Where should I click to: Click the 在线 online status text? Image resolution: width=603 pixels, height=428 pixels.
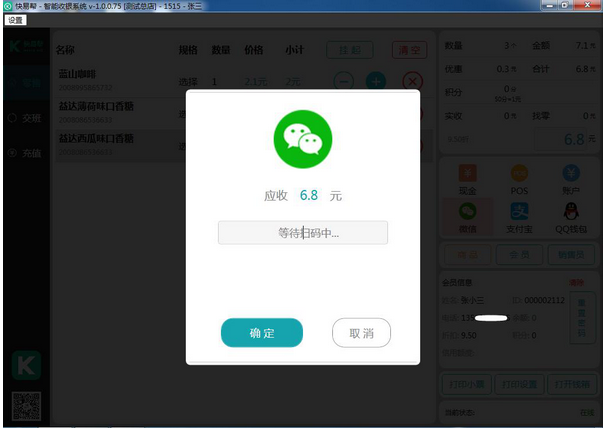coord(587,413)
